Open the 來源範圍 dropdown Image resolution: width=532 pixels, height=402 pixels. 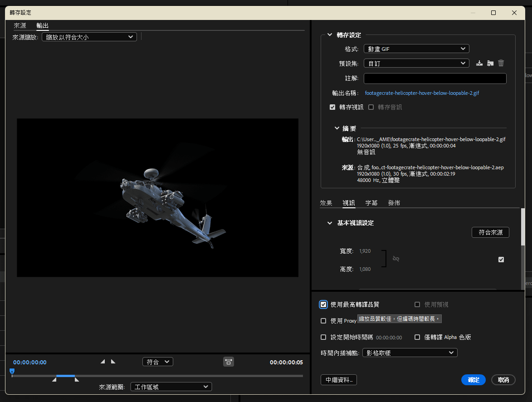point(171,387)
